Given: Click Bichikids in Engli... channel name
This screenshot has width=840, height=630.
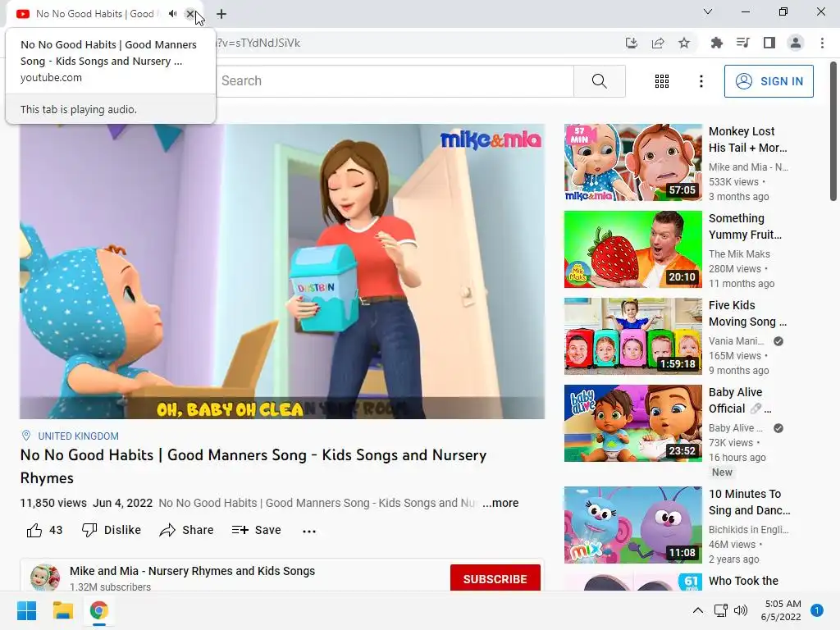Looking at the screenshot, I should 748,529.
